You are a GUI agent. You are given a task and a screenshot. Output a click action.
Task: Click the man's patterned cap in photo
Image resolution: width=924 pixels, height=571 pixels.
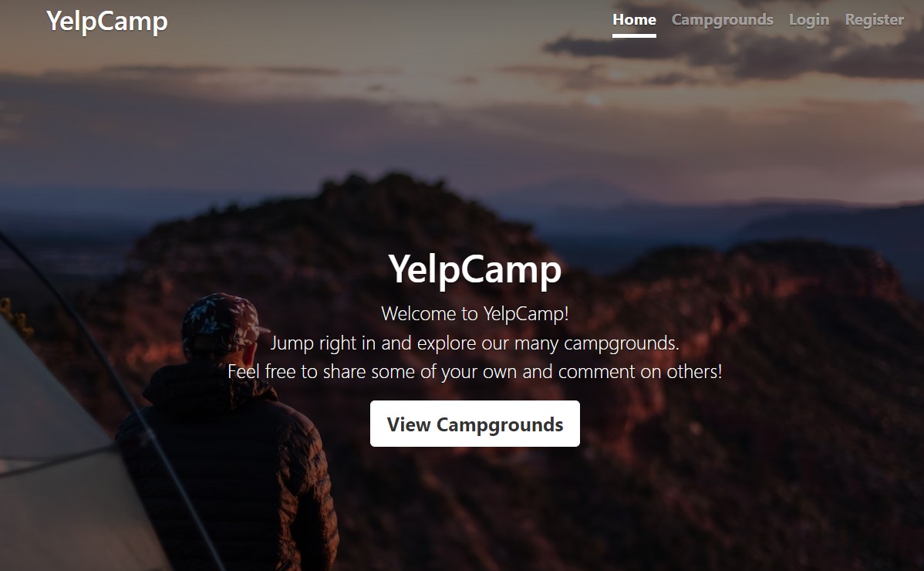pos(221,321)
